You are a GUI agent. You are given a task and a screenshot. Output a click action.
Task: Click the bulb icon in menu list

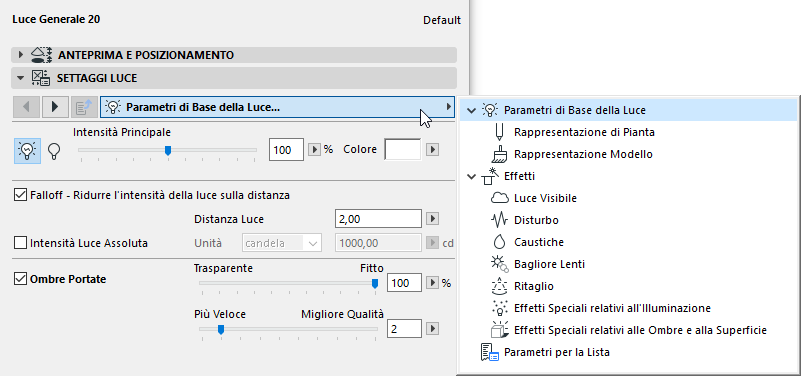[489, 110]
